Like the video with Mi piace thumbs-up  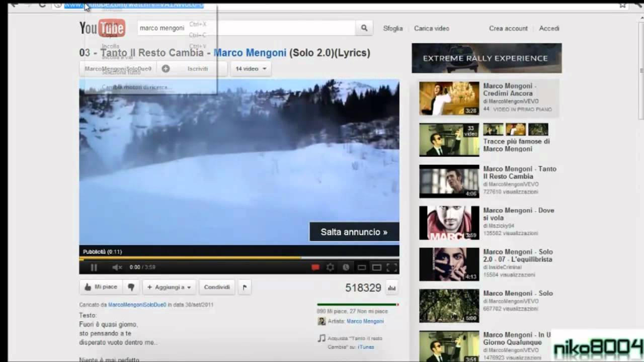pyautogui.click(x=101, y=287)
